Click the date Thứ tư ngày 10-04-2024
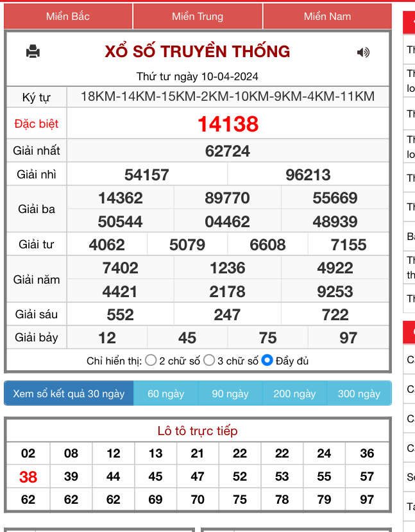Viewport: 415px width, 532px height. [x=198, y=76]
